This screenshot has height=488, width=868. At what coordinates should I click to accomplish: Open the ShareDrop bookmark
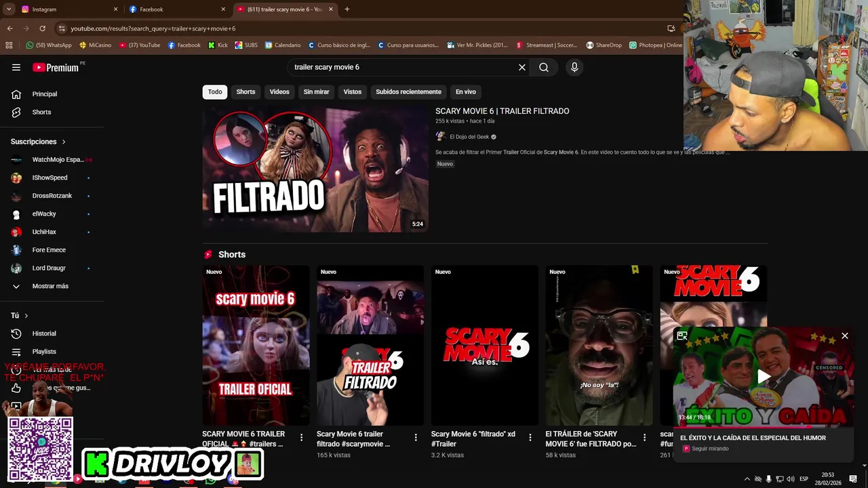pyautogui.click(x=604, y=45)
